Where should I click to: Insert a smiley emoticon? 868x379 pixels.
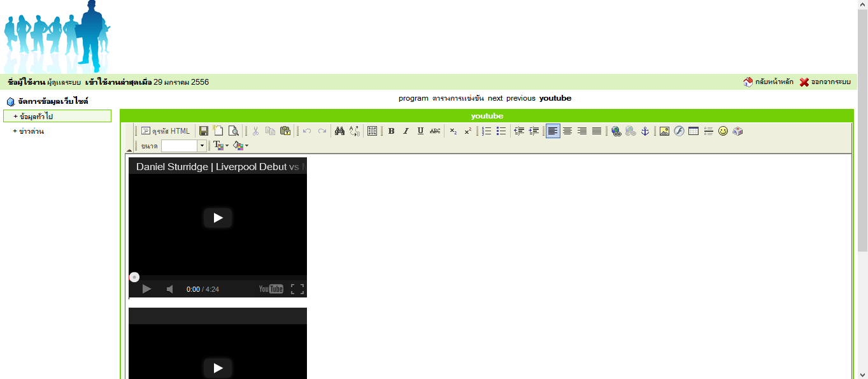pos(723,131)
